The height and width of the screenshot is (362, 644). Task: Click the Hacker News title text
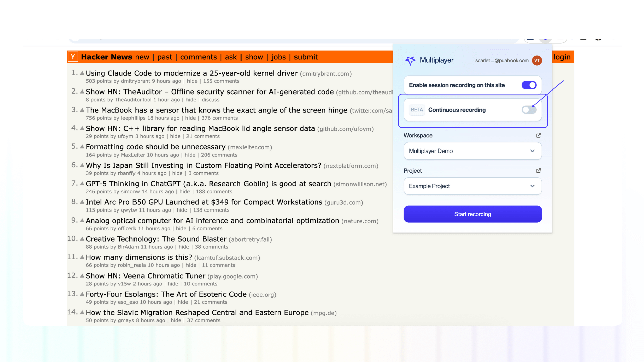[x=107, y=57]
